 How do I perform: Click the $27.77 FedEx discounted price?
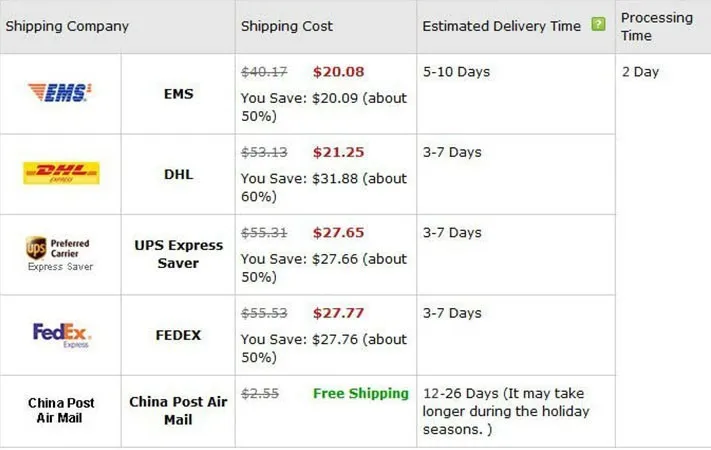point(338,313)
